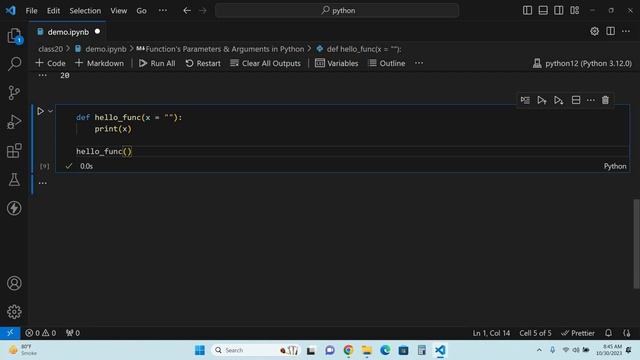Select the demo.ipynb tab

coord(68,32)
